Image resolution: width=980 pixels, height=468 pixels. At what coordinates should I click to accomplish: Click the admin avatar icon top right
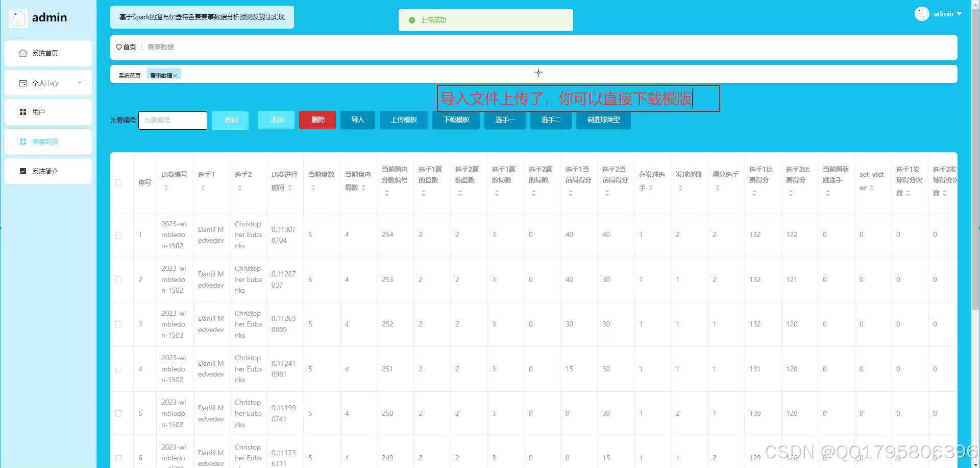(922, 14)
